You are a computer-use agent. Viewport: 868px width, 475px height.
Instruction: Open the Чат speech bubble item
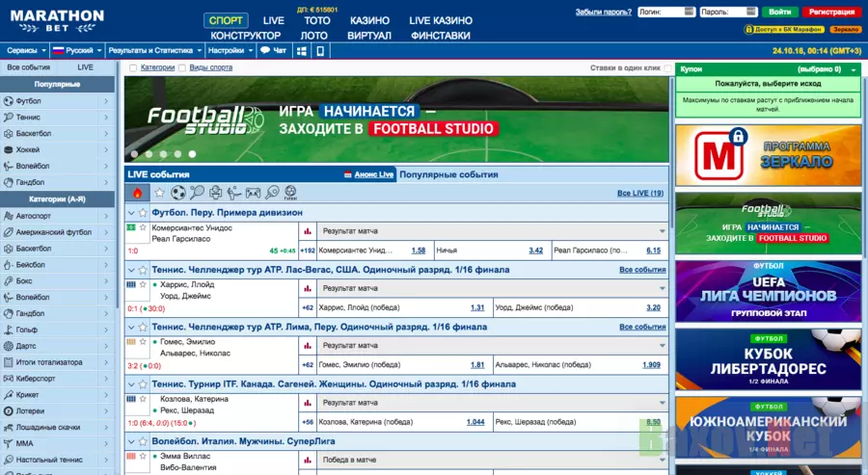tap(274, 50)
